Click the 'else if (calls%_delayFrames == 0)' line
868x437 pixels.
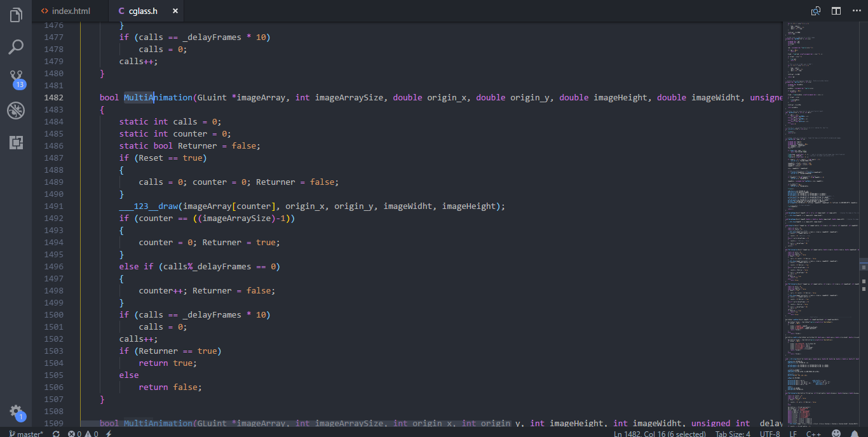pyautogui.click(x=200, y=266)
